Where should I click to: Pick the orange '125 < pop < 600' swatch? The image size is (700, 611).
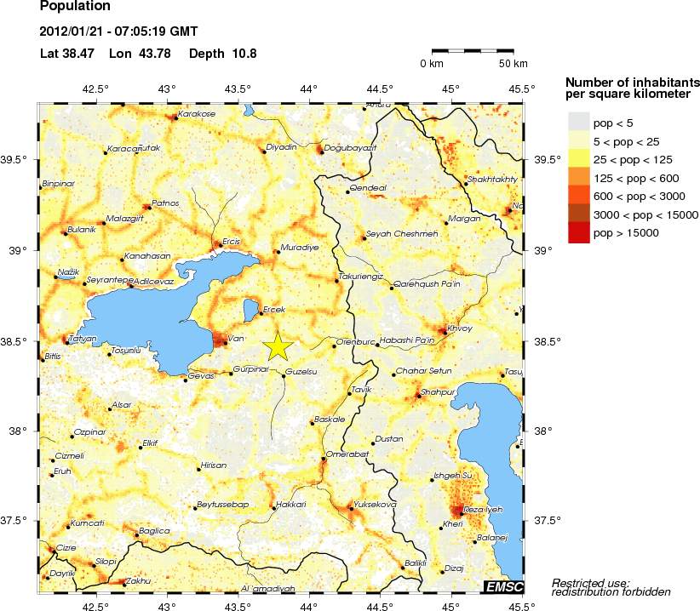579,176
